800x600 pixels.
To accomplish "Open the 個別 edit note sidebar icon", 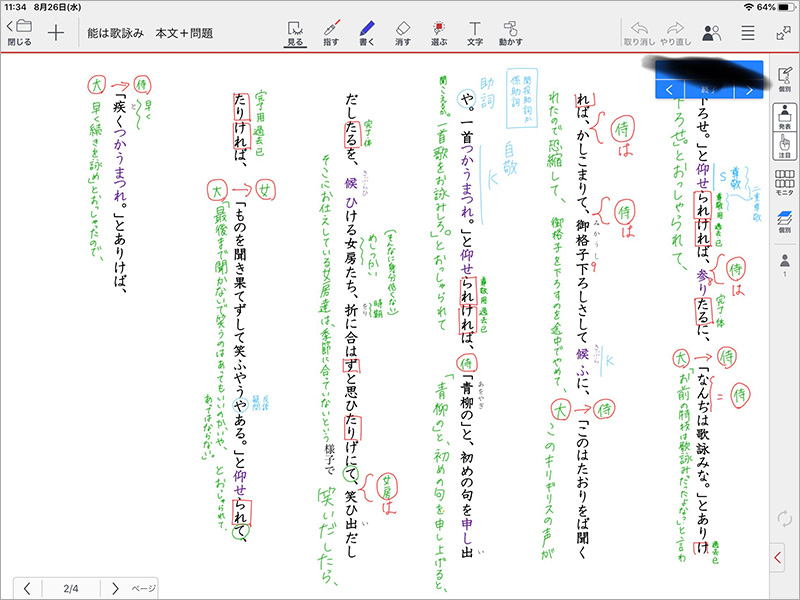I will [x=785, y=79].
